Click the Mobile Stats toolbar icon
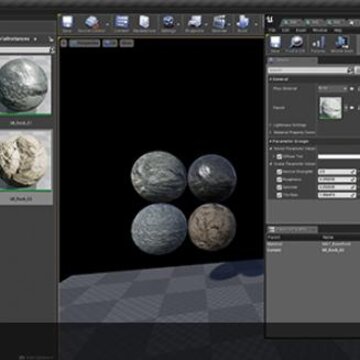This screenshot has height=360, width=360. click(x=342, y=42)
